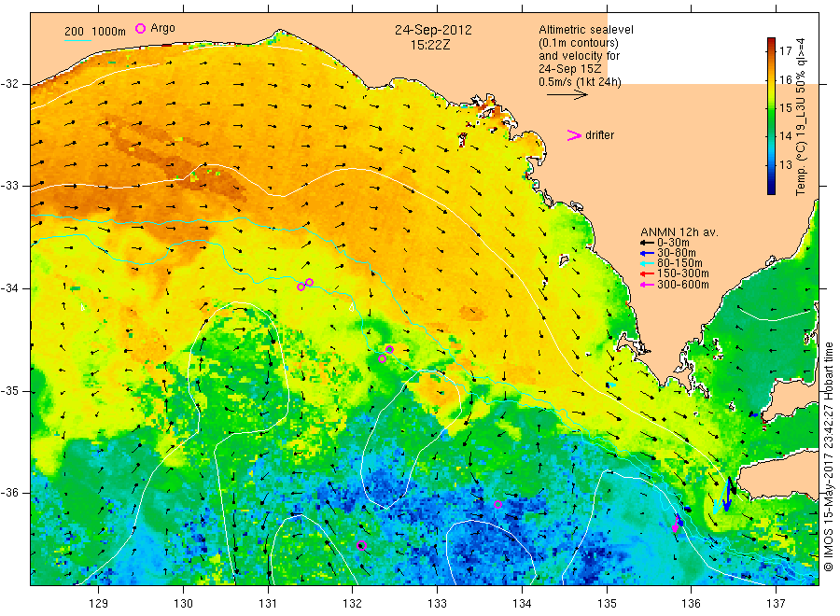This screenshot has height=616, width=840.
Task: Click the dark blue bottom of temperature color bar
Action: click(771, 189)
